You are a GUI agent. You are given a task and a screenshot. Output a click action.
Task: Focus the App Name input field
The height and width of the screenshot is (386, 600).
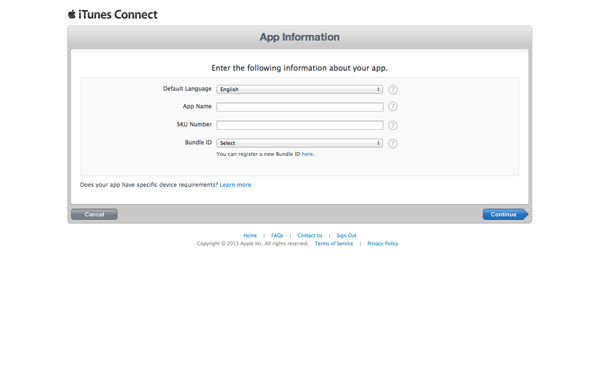(300, 107)
